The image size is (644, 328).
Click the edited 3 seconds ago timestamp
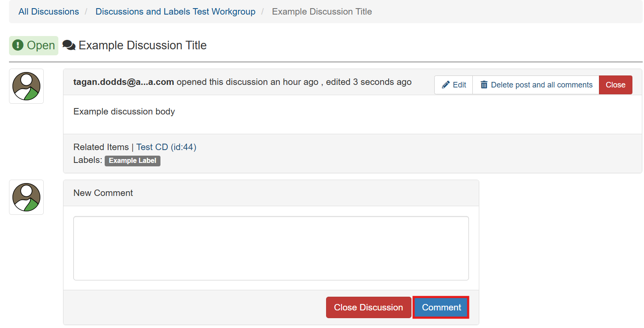tap(369, 82)
